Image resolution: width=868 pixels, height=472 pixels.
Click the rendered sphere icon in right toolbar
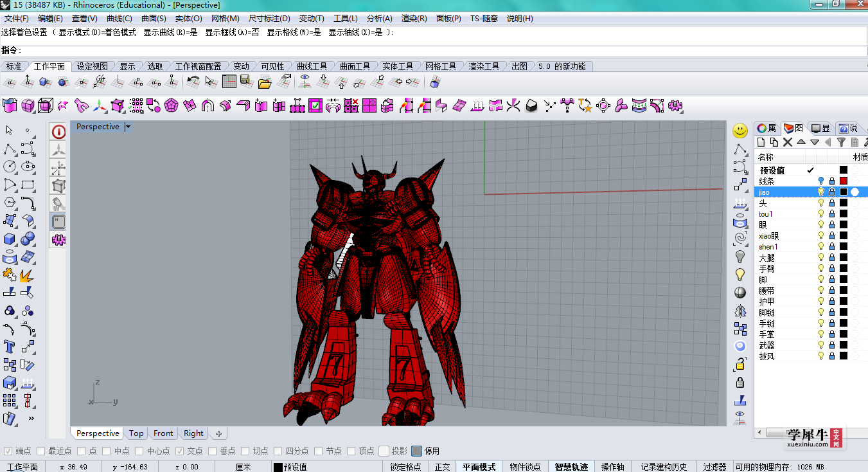(x=740, y=293)
